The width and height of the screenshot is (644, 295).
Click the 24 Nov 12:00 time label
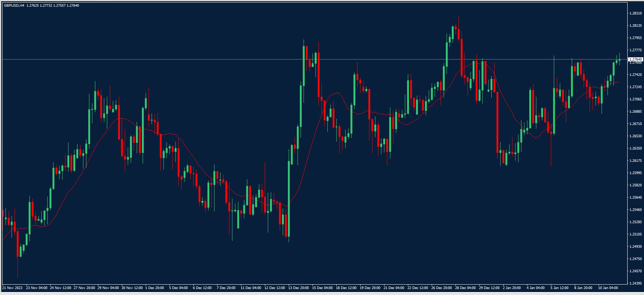click(61, 288)
